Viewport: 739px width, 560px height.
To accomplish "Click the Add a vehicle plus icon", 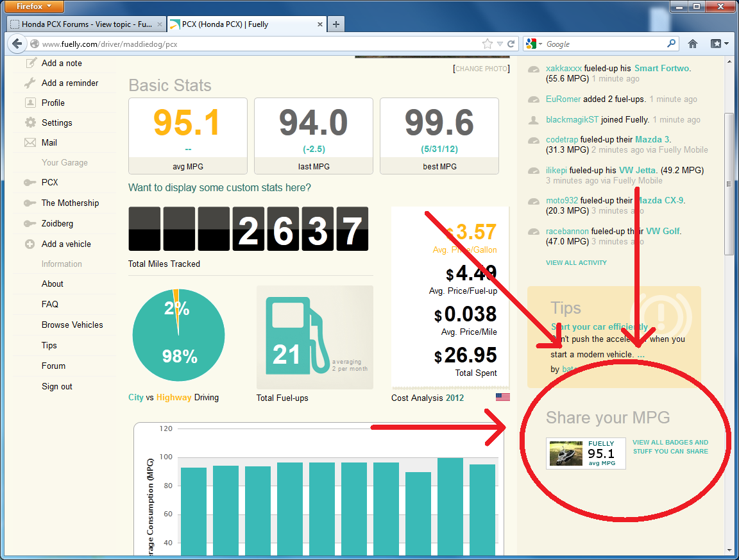I will [x=30, y=244].
